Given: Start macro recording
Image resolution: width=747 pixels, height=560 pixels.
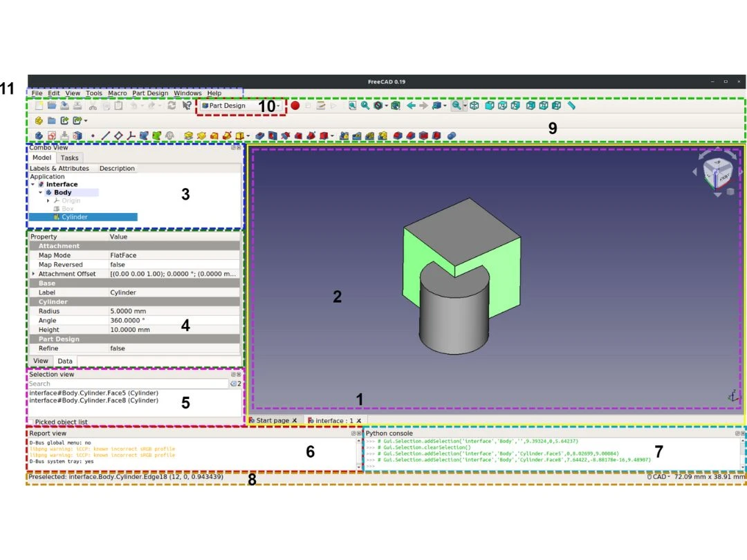Looking at the screenshot, I should (295, 105).
